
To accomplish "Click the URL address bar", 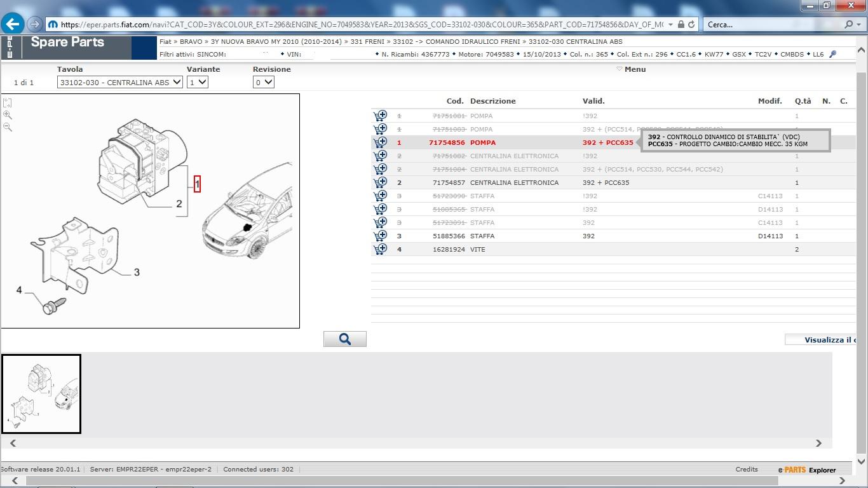I will tap(362, 24).
